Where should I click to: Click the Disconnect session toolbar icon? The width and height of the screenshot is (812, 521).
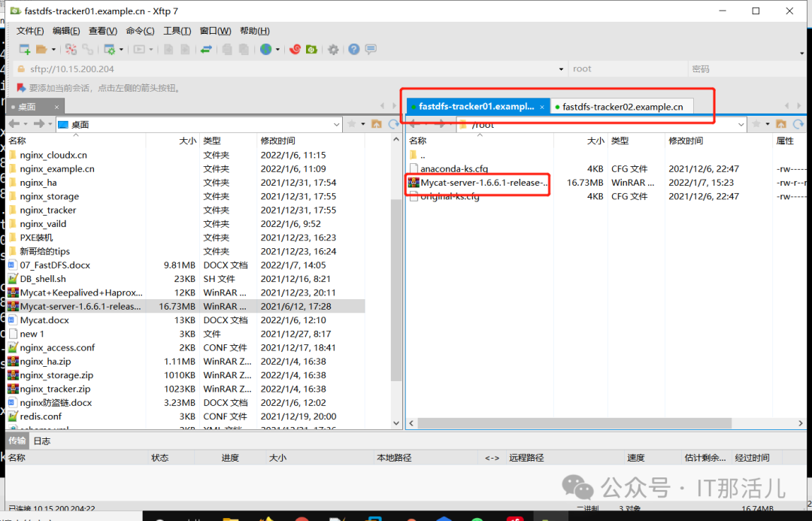tap(71, 49)
